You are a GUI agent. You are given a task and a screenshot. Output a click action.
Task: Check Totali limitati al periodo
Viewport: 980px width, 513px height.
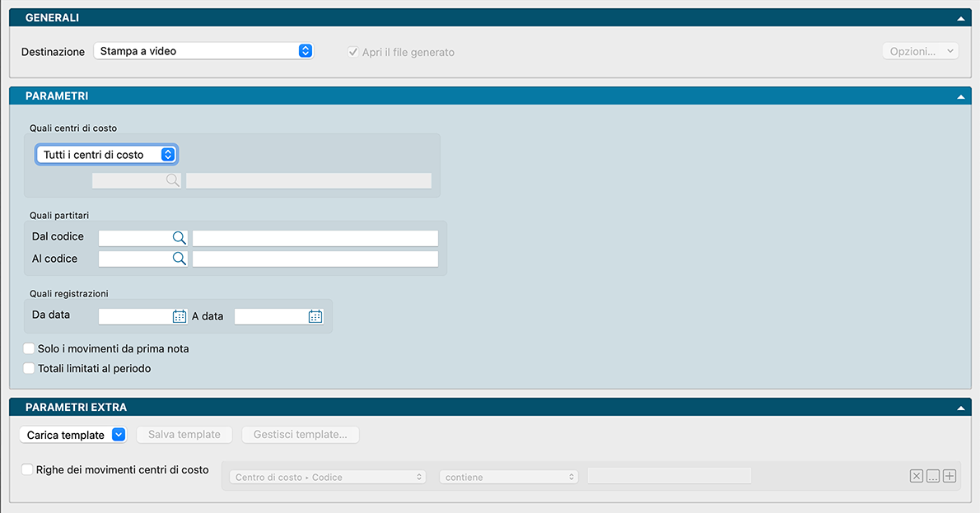coord(29,369)
